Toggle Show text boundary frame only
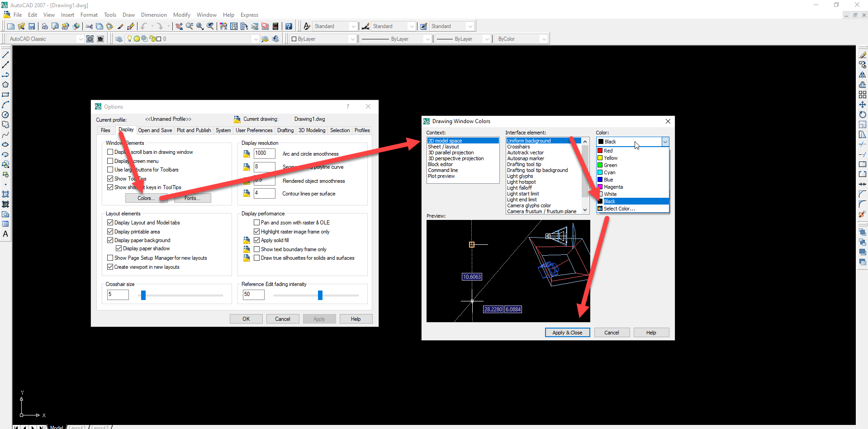The width and height of the screenshot is (868, 429). pos(256,249)
